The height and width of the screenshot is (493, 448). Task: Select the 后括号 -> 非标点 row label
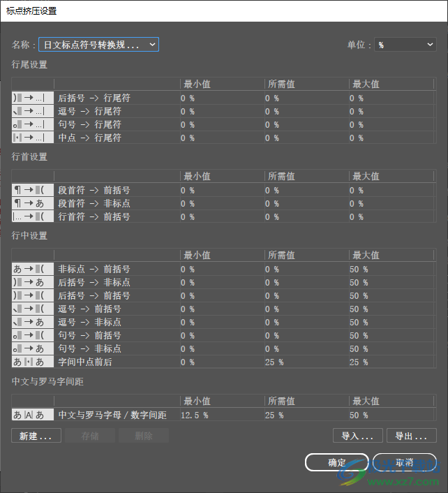point(94,282)
